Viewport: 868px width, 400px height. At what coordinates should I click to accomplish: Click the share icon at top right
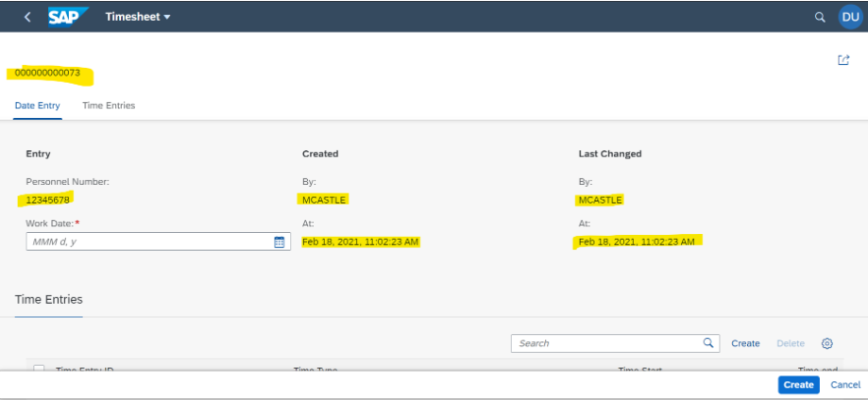click(x=843, y=60)
